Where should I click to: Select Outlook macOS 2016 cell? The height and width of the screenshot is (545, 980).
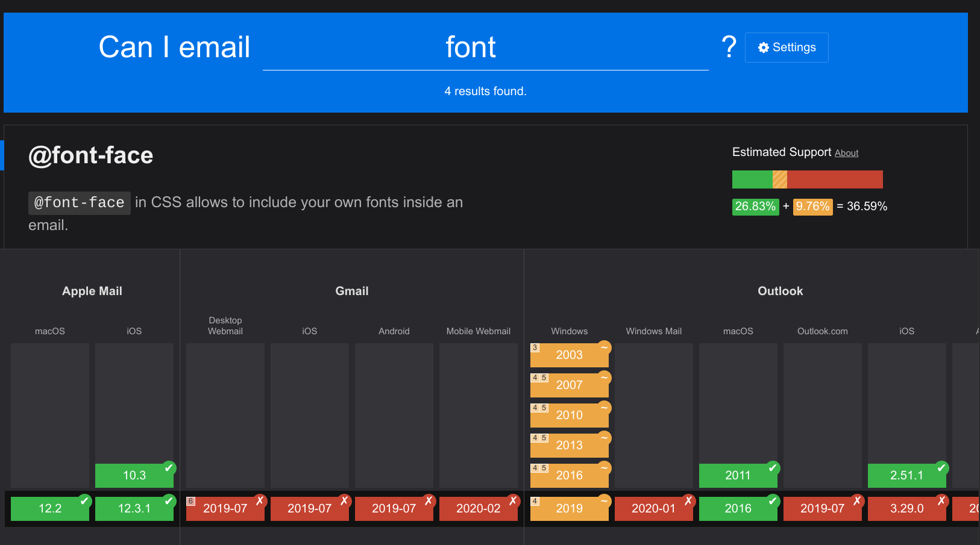coord(738,508)
